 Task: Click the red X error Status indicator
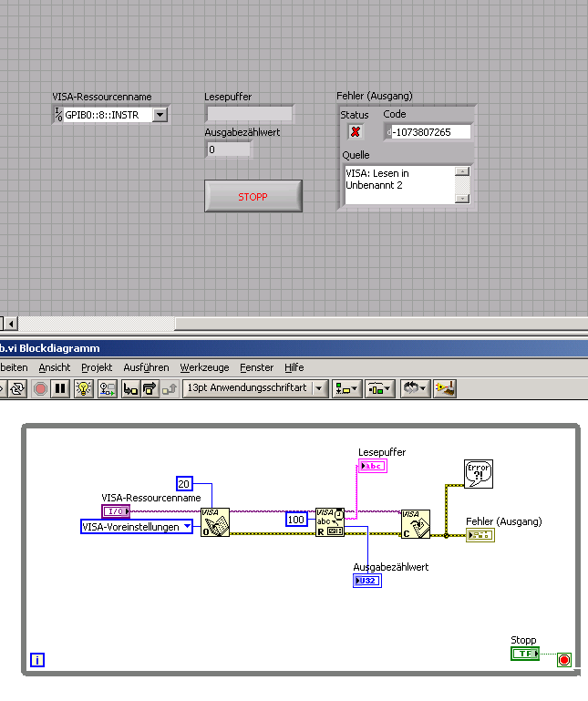pyautogui.click(x=356, y=132)
